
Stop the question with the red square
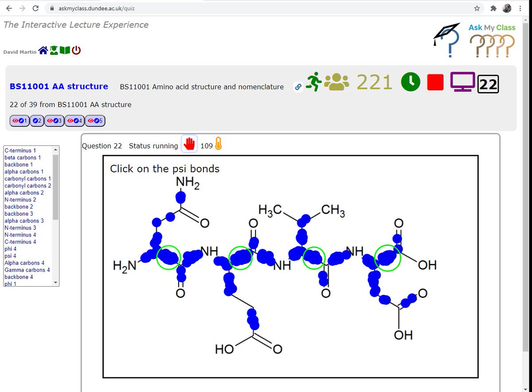(435, 83)
